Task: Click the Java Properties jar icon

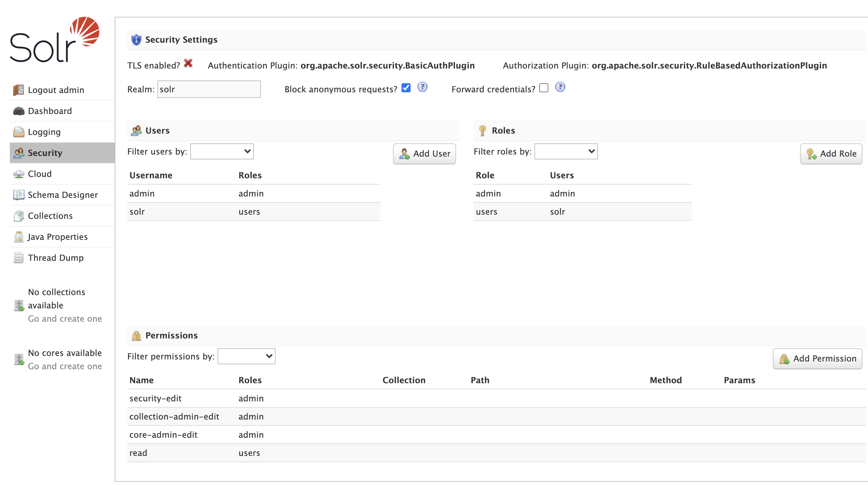Action: tap(19, 237)
